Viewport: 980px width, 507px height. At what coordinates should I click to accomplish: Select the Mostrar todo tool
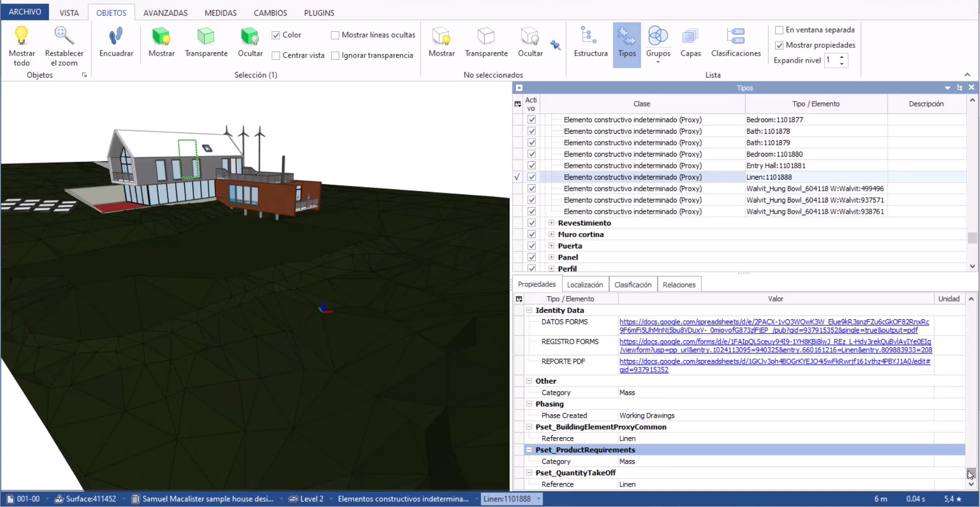21,45
